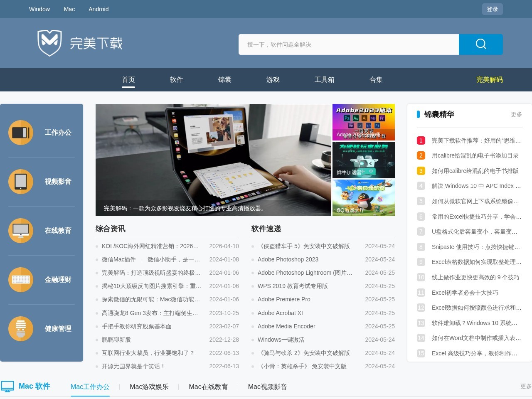Open Adobe Media Encoder link

click(286, 326)
